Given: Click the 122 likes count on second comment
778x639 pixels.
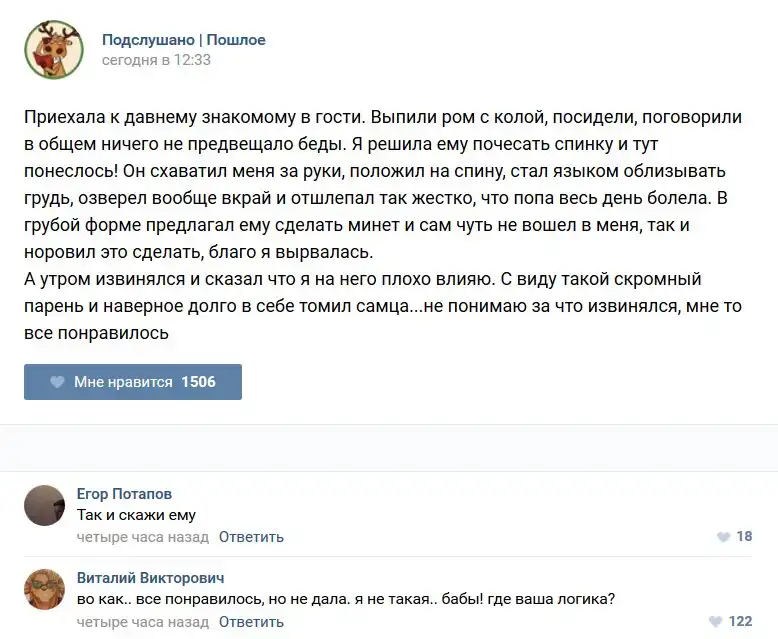Looking at the screenshot, I should 740,621.
